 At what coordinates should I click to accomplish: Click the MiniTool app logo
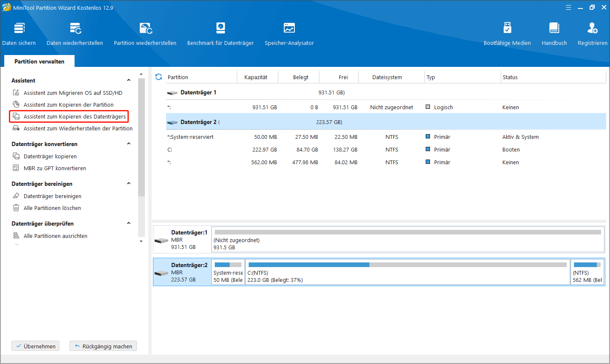pyautogui.click(x=6, y=7)
